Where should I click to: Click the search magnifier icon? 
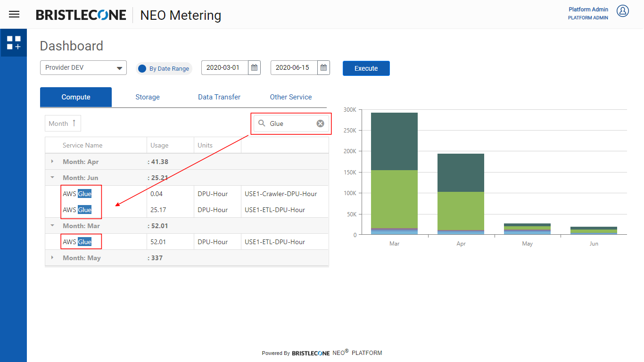pos(262,123)
